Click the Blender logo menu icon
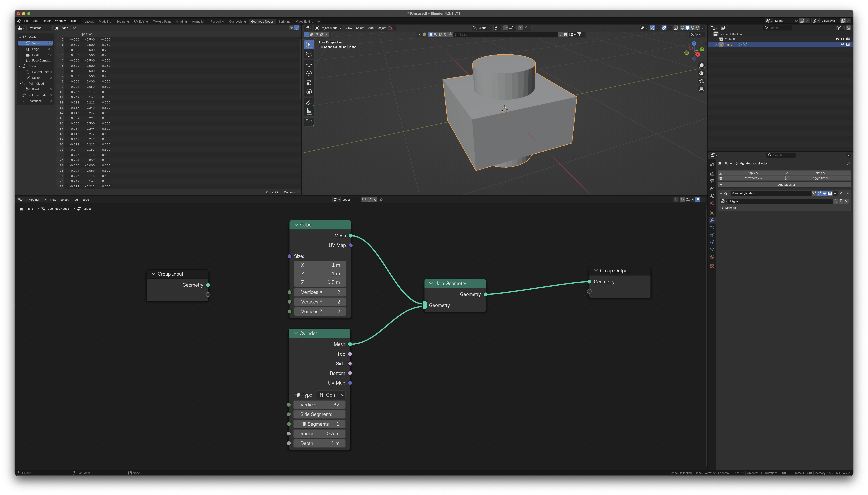 click(x=19, y=21)
